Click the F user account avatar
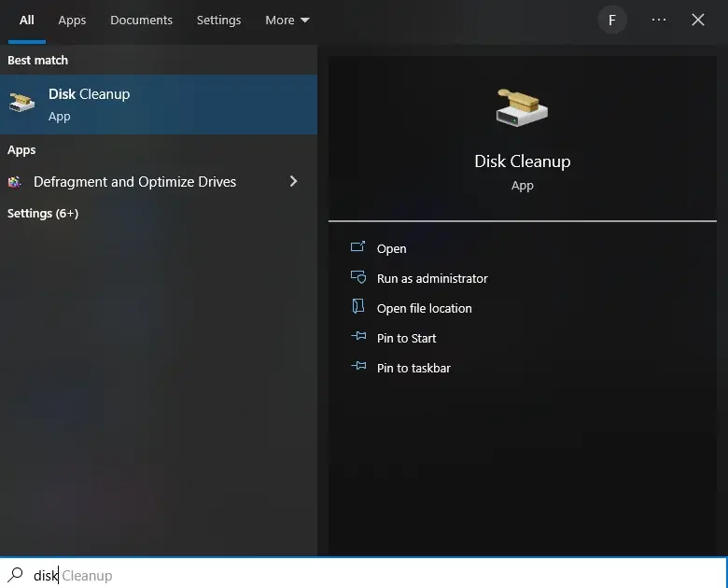The image size is (728, 588). (612, 20)
